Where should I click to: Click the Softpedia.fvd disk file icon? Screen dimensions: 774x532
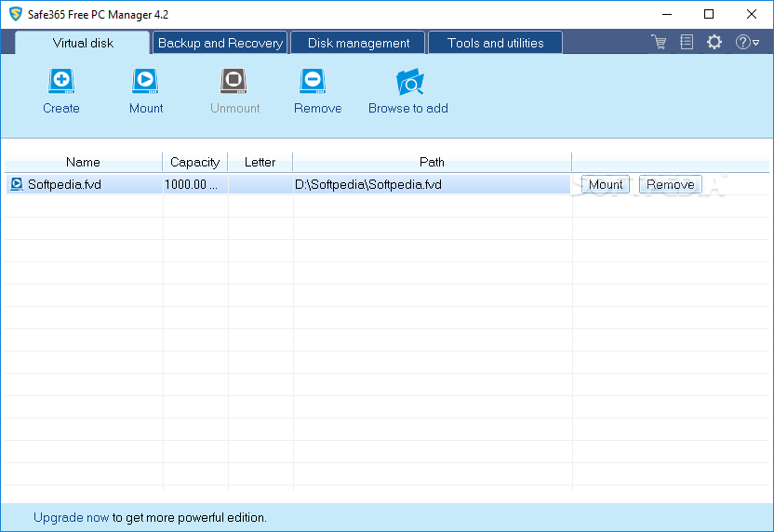pyautogui.click(x=17, y=184)
